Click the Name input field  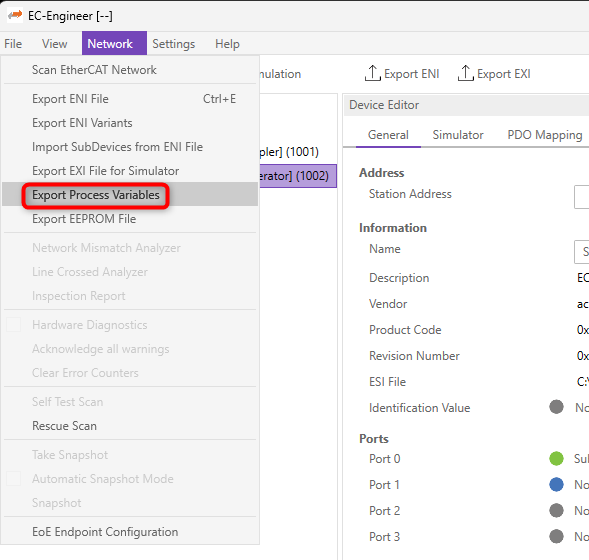[x=581, y=252]
